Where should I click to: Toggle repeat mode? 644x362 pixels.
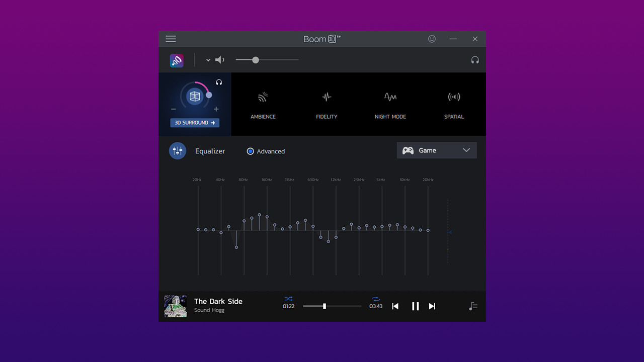[376, 299]
